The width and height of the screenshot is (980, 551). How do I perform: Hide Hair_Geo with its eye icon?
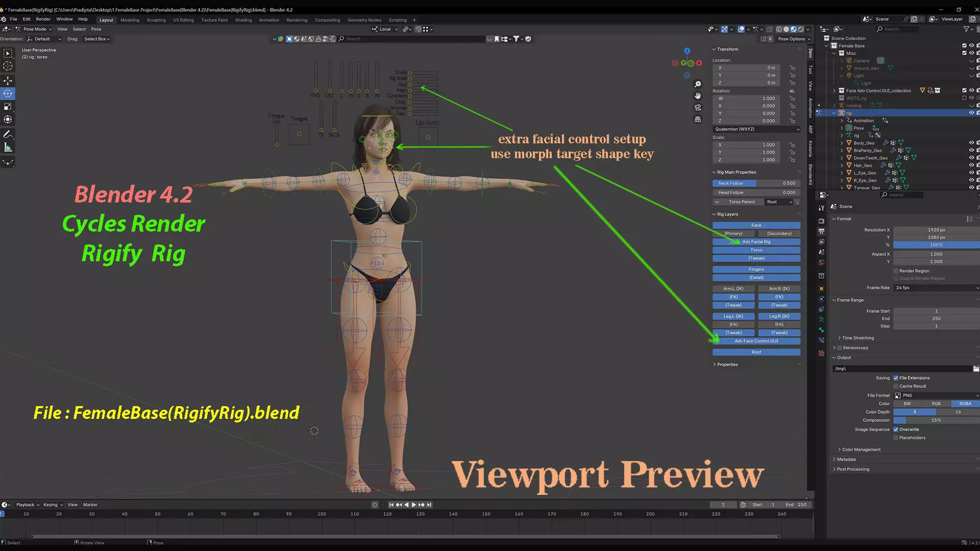[971, 165]
